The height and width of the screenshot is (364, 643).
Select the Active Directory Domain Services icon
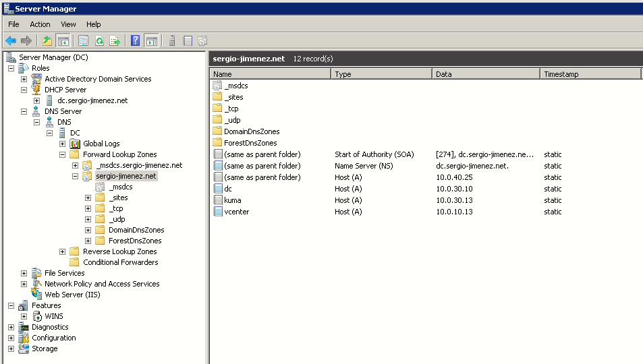(36, 79)
